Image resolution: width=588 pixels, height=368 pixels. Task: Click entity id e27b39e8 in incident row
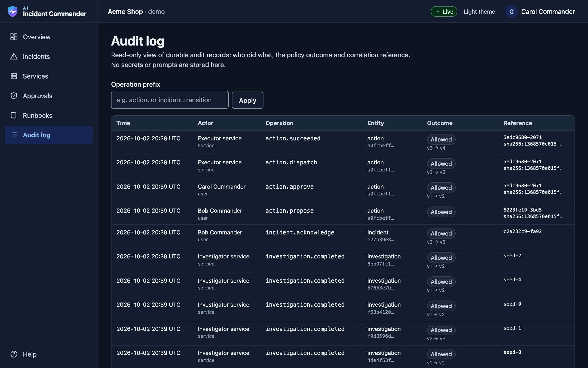(x=381, y=240)
